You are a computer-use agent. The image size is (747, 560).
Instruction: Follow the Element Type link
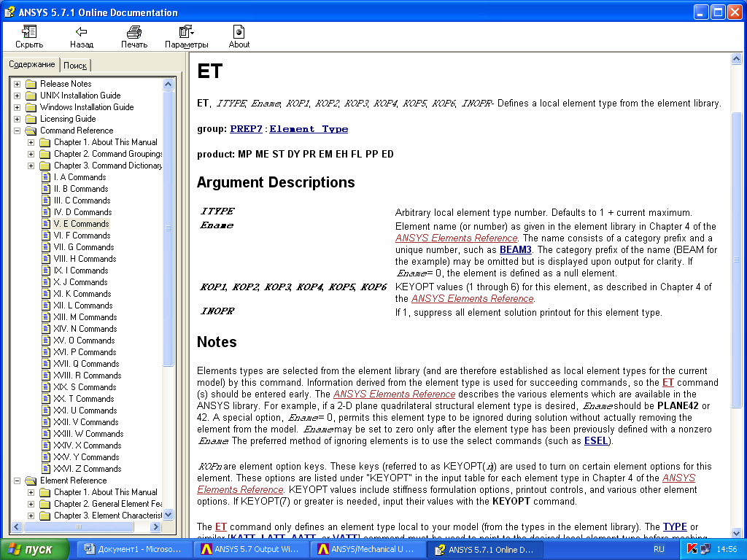[309, 129]
